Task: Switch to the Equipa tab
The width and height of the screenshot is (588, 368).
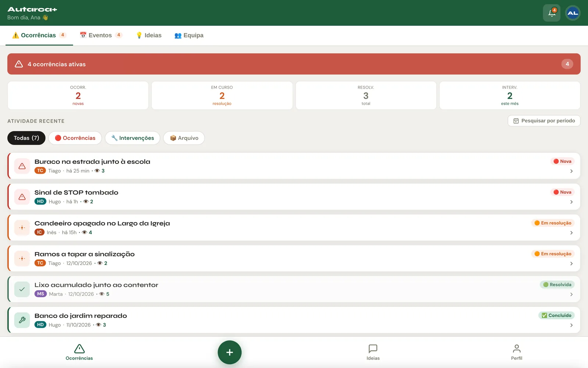Action: pos(189,35)
